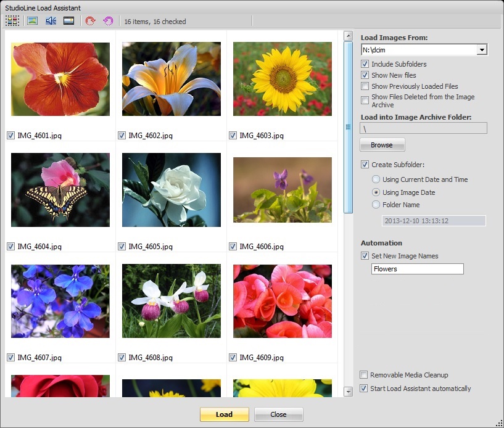Uncheck IMG_4603.jpg checkbox
This screenshot has height=428, width=504.
[233, 135]
